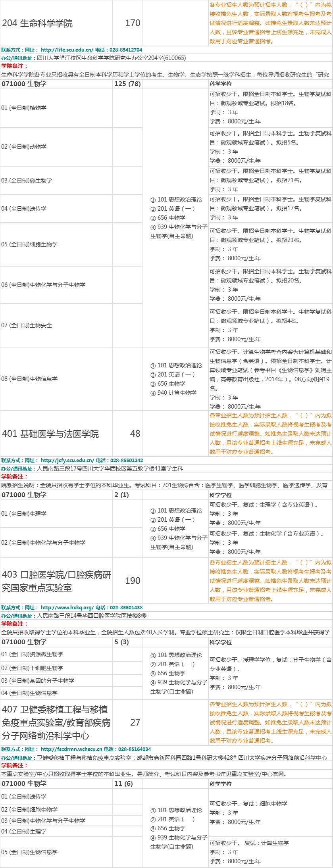Select the 407 卫健委移植工程 lab heading
This screenshot has width=333, height=868.
pyautogui.click(x=56, y=722)
